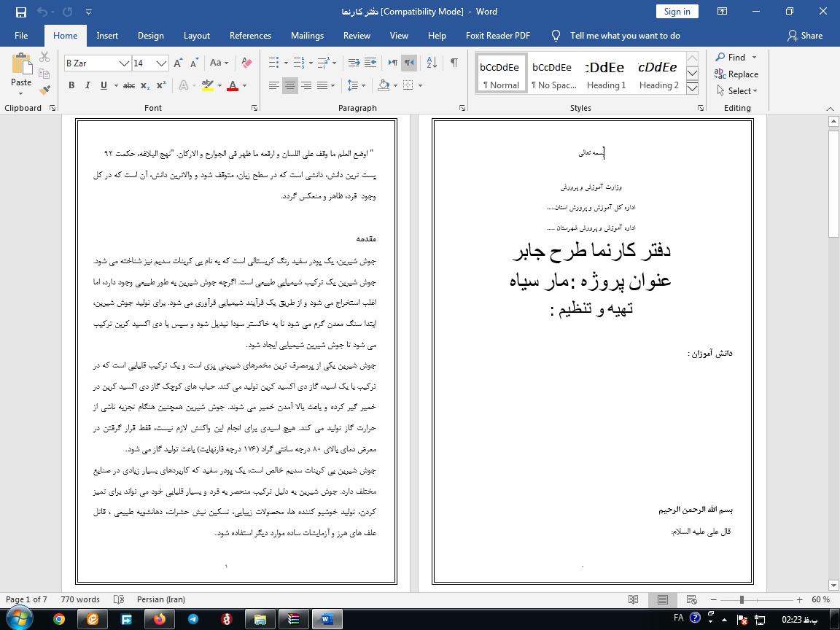
Task: Click the Format Painter brush icon
Action: coord(44,90)
